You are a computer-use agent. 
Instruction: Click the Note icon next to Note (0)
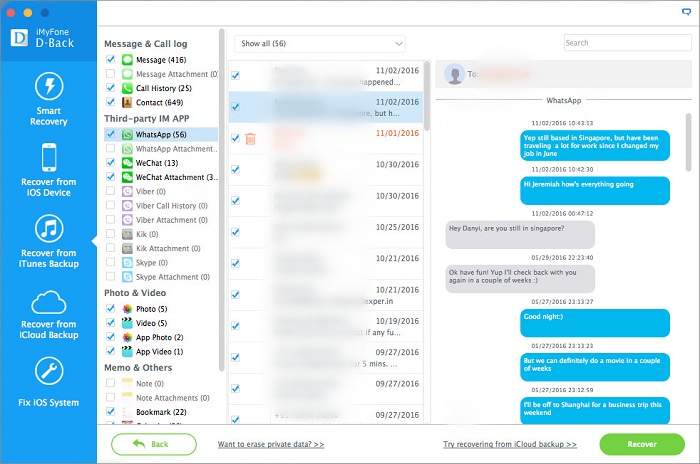pos(127,384)
